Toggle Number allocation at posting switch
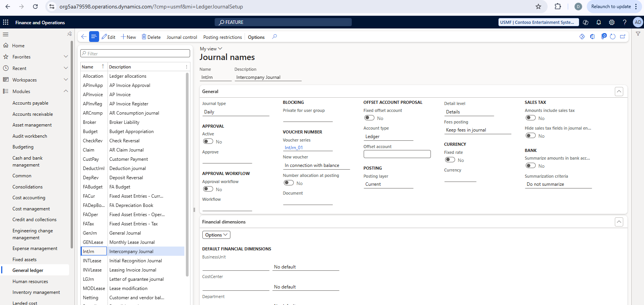 tap(289, 183)
